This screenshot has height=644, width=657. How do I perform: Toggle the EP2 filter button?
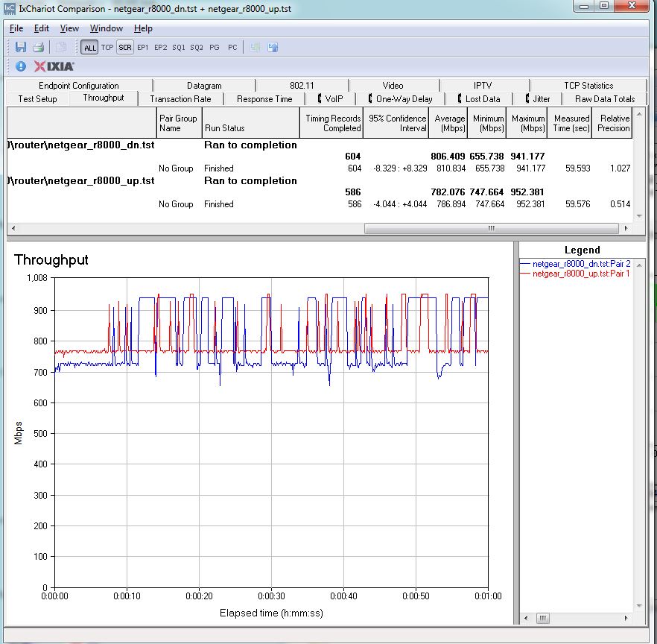[x=160, y=48]
